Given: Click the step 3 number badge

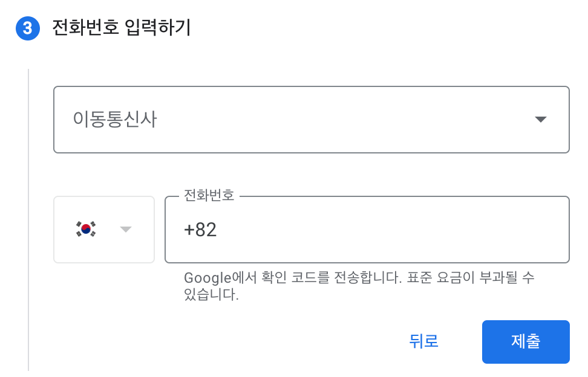Looking at the screenshot, I should pos(27,28).
